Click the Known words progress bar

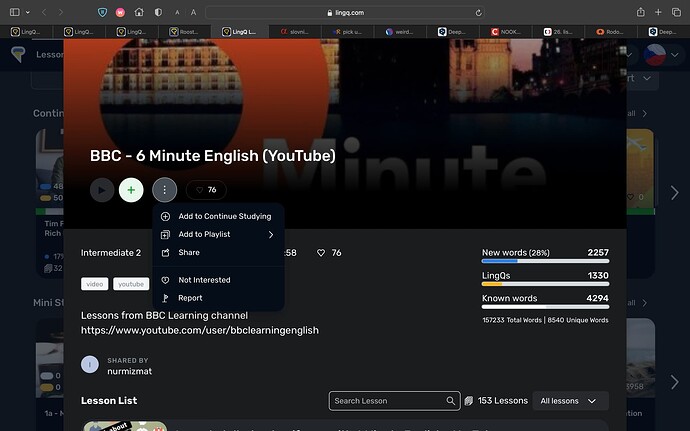coord(546,307)
